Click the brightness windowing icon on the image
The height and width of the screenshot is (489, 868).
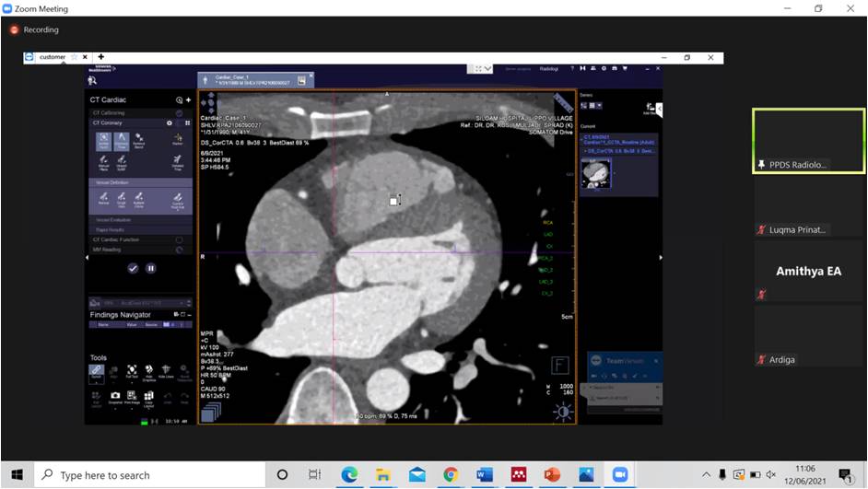click(x=562, y=411)
